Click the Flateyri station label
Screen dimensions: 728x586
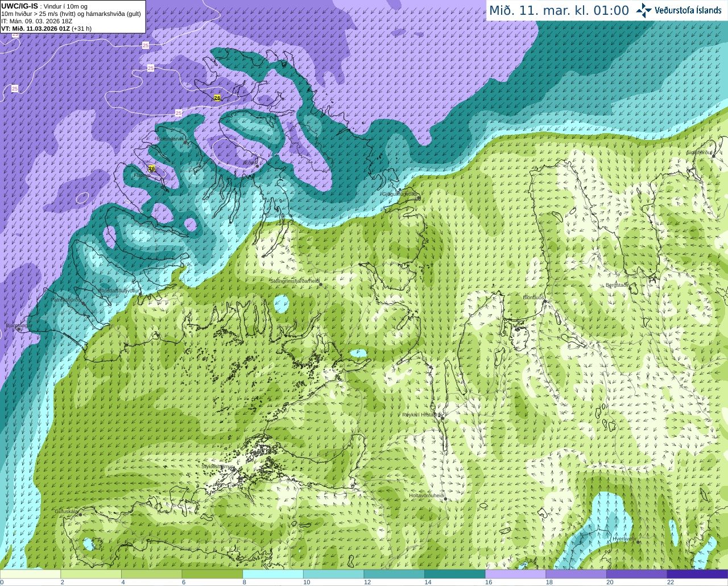click(x=142, y=175)
